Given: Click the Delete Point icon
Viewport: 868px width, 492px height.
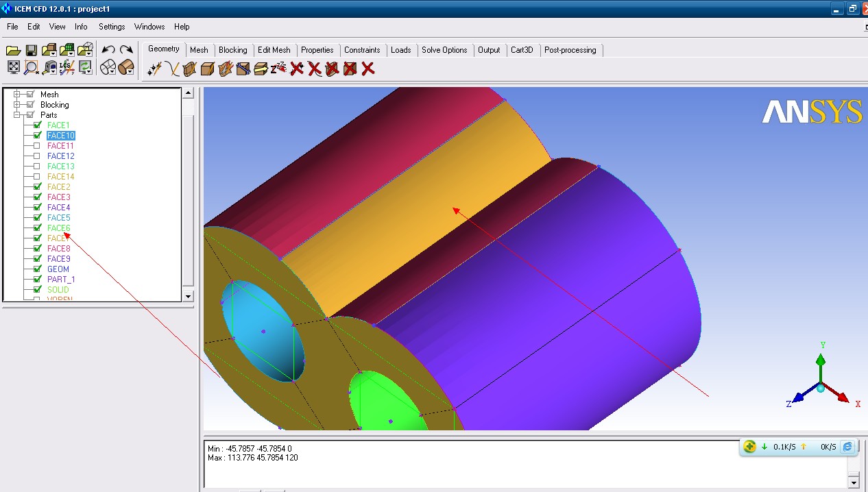Looking at the screenshot, I should click(296, 69).
